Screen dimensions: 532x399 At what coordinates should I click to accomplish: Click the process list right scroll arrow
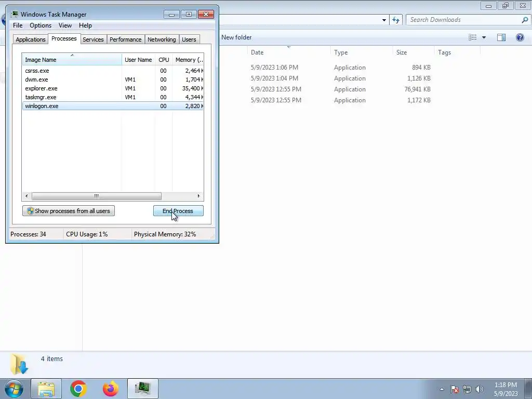199,196
